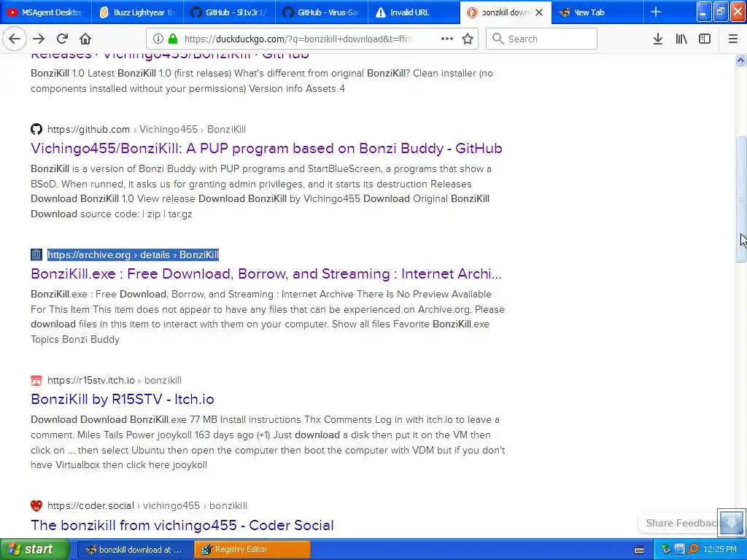The width and height of the screenshot is (747, 560).
Task: Click the partially visible Releases Vichingo455 link
Action: click(169, 57)
